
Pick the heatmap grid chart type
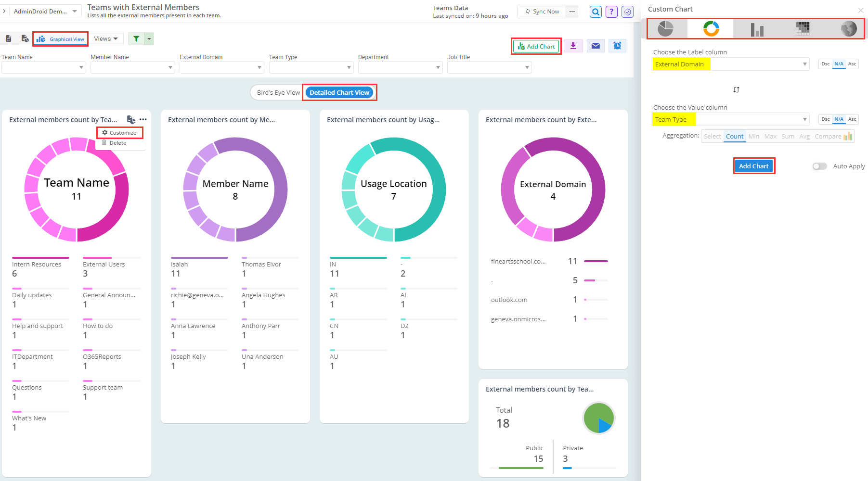(802, 29)
